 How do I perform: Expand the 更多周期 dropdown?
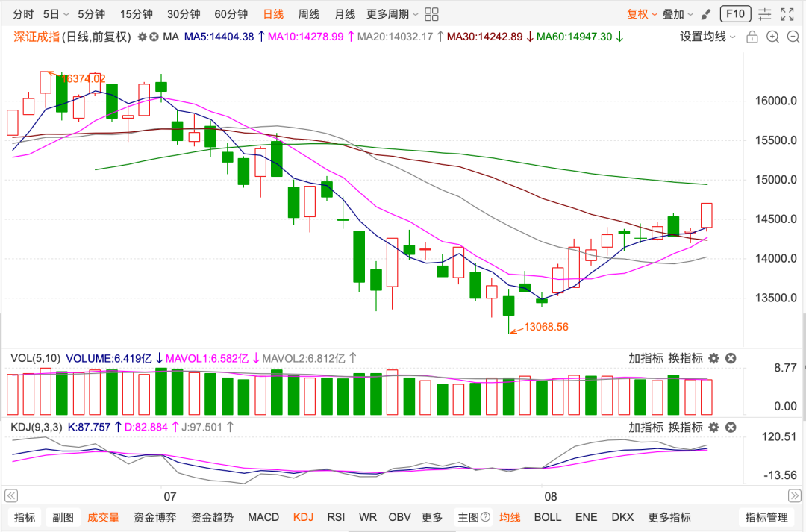[x=392, y=14]
